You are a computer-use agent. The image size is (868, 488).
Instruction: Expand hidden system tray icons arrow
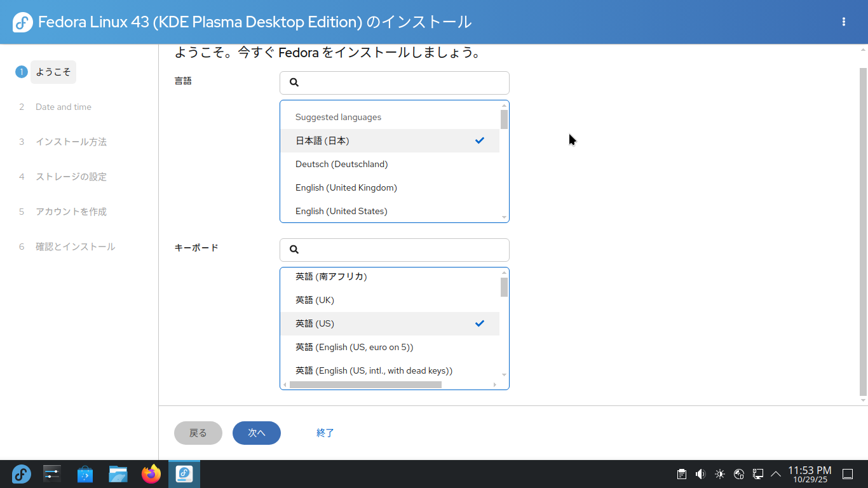pyautogui.click(x=776, y=474)
